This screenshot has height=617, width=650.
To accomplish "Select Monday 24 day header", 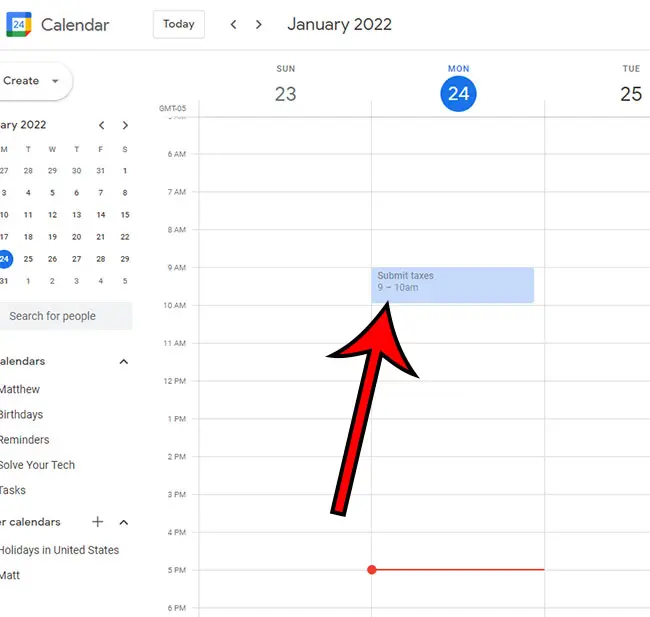I will pyautogui.click(x=458, y=94).
